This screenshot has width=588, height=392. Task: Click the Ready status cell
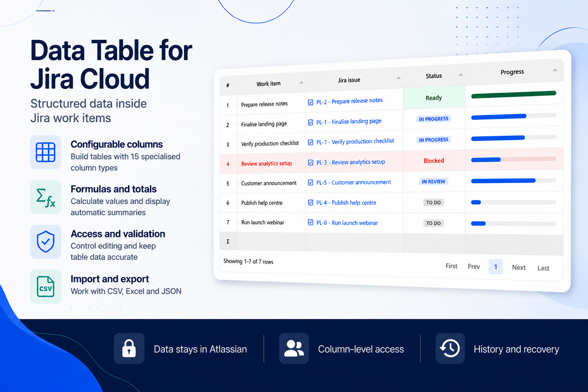(434, 98)
